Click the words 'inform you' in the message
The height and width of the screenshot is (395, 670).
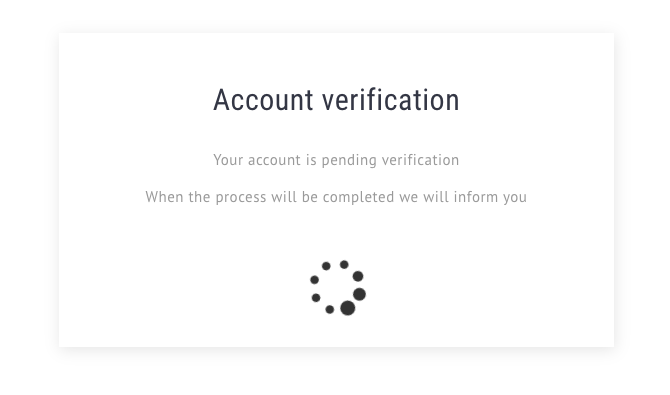pos(490,198)
